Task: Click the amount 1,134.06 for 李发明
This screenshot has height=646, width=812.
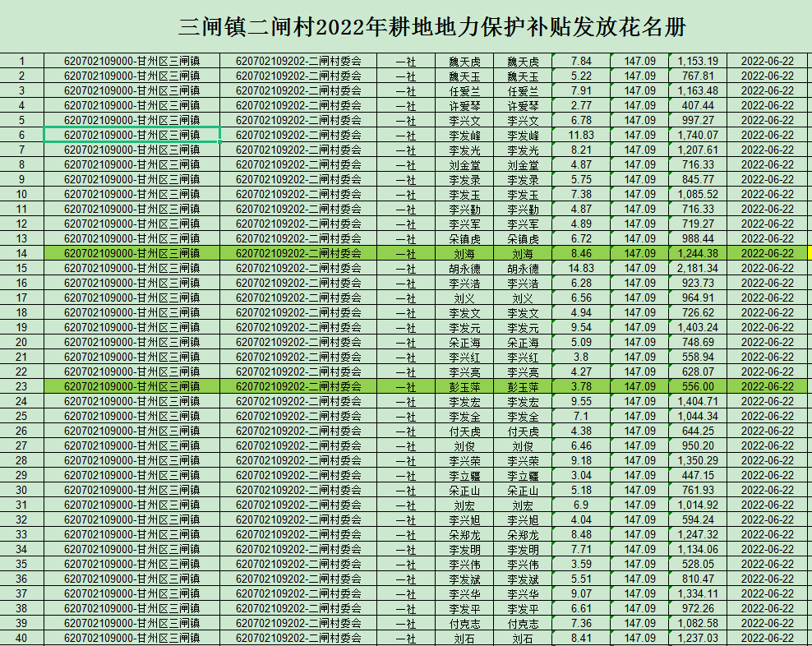Action: point(698,550)
